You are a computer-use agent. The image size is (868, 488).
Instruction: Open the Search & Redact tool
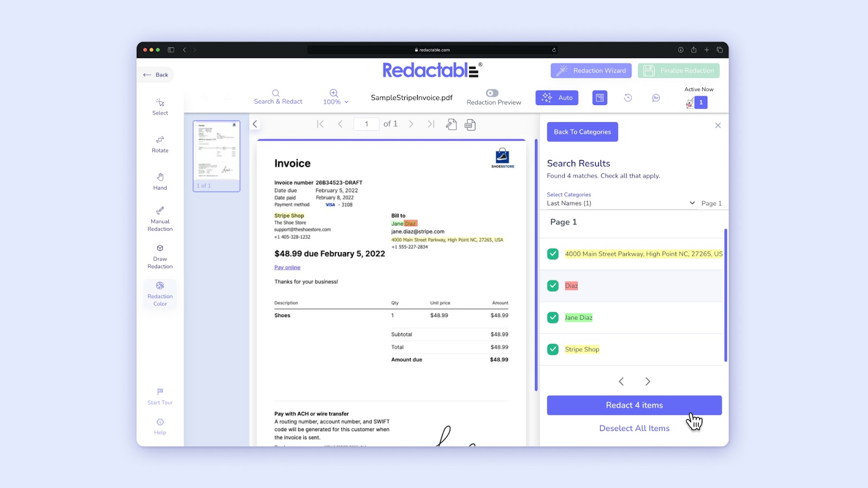click(x=278, y=97)
